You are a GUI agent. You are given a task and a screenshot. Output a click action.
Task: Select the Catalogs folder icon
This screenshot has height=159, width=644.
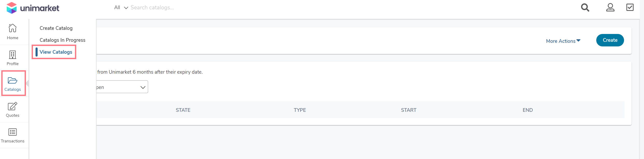[12, 81]
